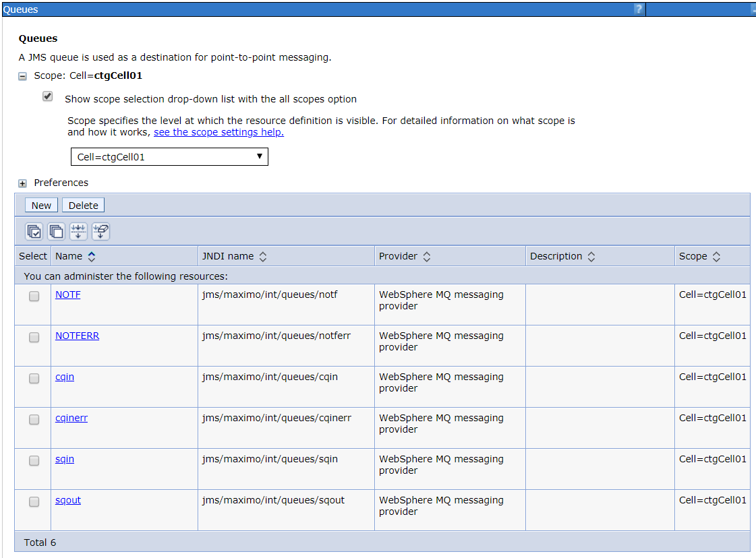Open the Show Filter View icon
Screen dimensions: 756x558
(x=79, y=231)
